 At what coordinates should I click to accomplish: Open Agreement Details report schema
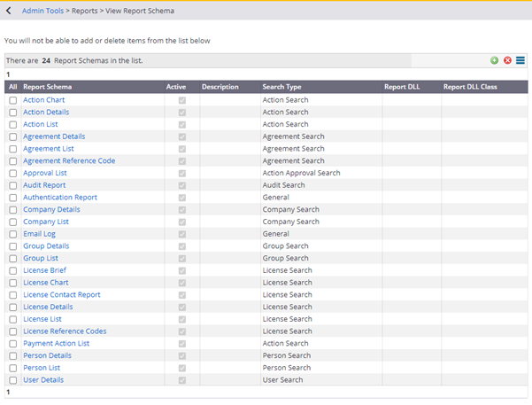[x=54, y=136]
